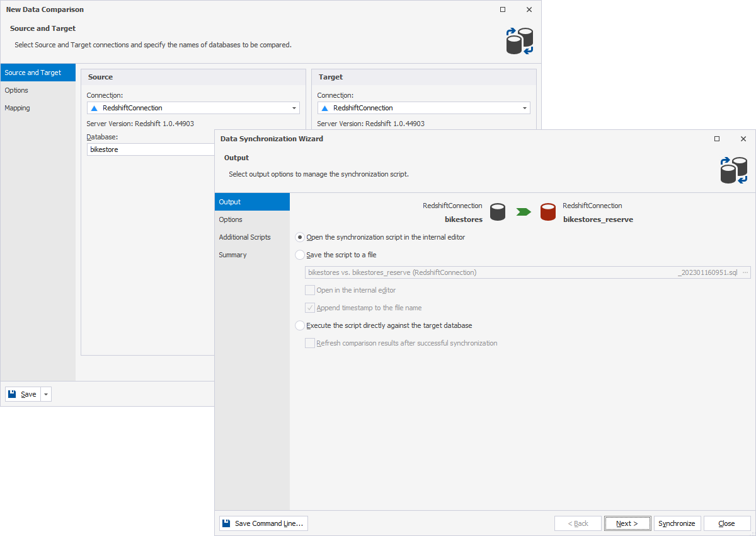Click the grey source database icon for bikestores

tap(498, 212)
